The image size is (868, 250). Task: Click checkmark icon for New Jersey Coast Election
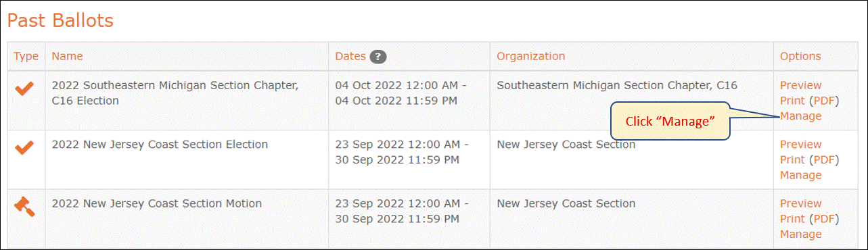pyautogui.click(x=24, y=148)
